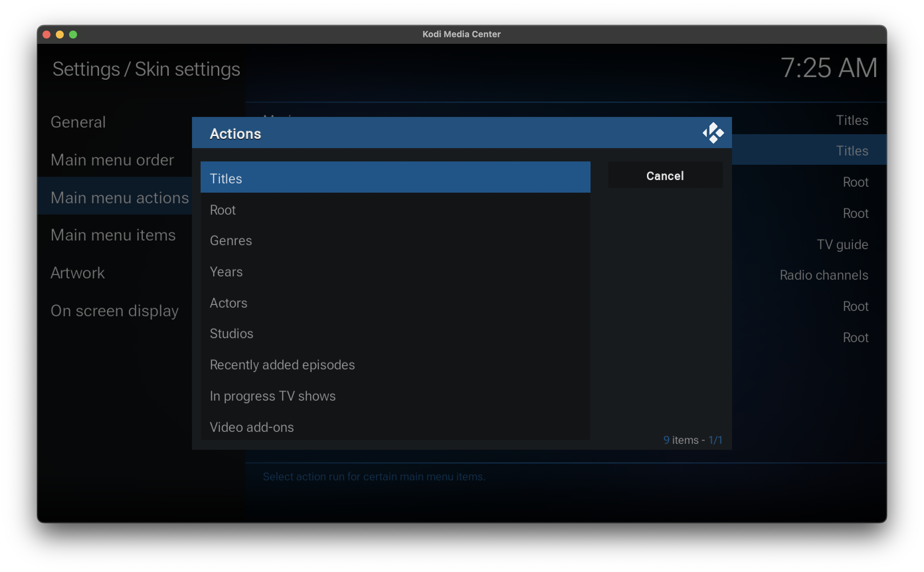The image size is (924, 572).
Task: Click the TV guide setting value
Action: tap(842, 244)
